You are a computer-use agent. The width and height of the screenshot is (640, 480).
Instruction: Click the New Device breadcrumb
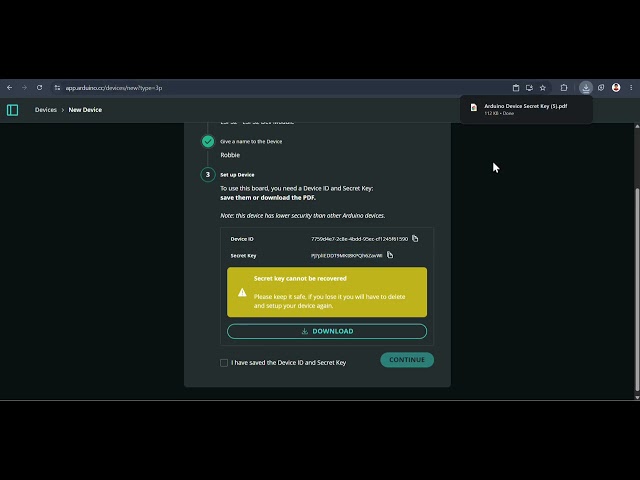[85, 110]
